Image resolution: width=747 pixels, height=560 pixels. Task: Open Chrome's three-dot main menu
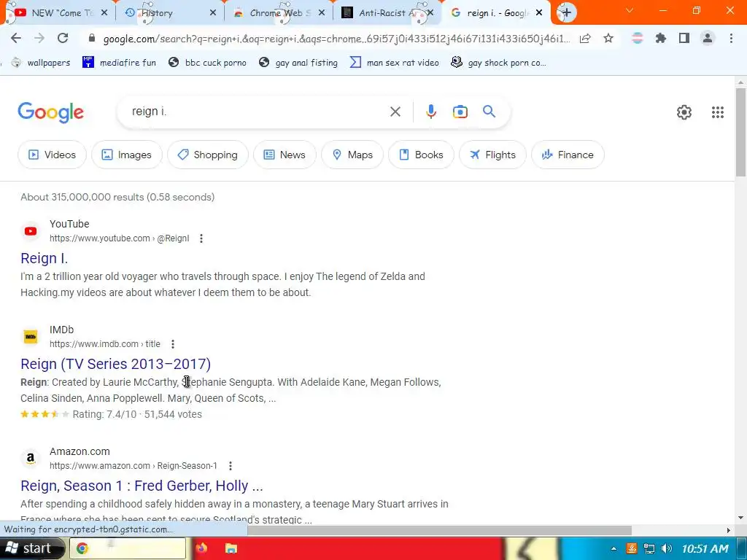(731, 38)
